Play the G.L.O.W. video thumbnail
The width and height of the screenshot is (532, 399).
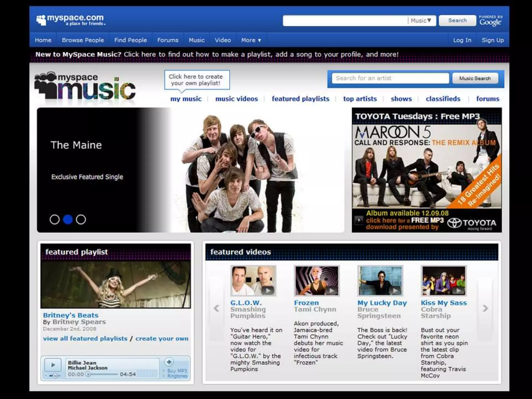coord(253,281)
